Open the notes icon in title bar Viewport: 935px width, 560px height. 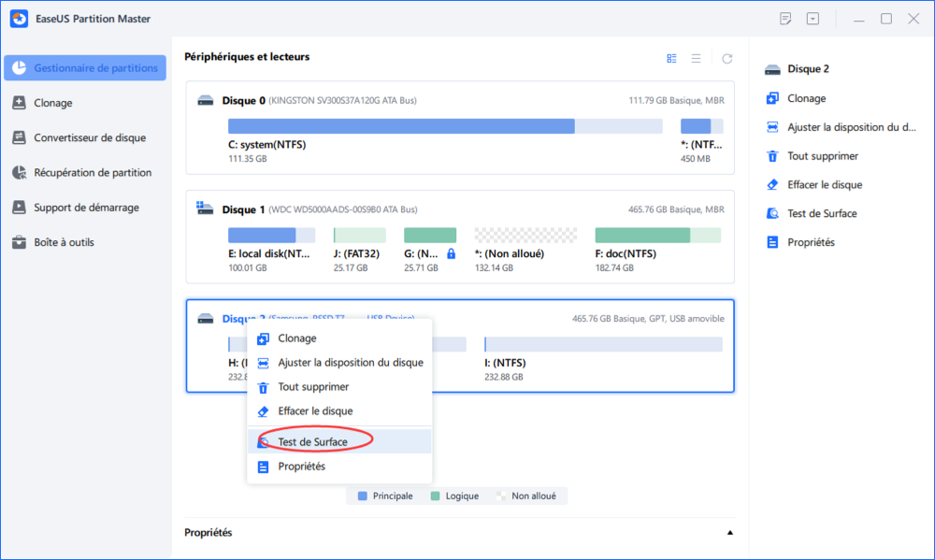(785, 19)
